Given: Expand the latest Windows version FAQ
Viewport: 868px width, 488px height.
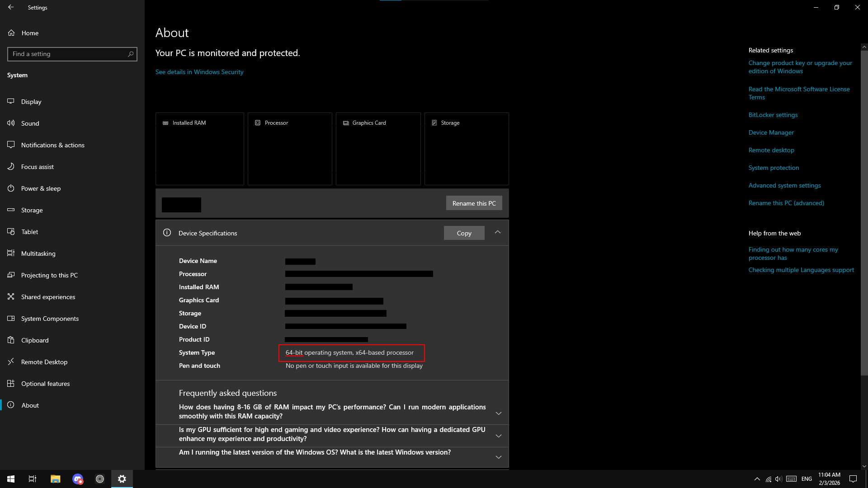Looking at the screenshot, I should 498,457.
